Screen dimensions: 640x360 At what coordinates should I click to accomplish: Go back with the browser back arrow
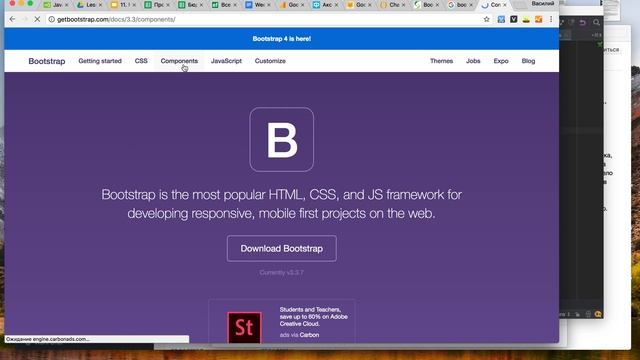[x=12, y=19]
